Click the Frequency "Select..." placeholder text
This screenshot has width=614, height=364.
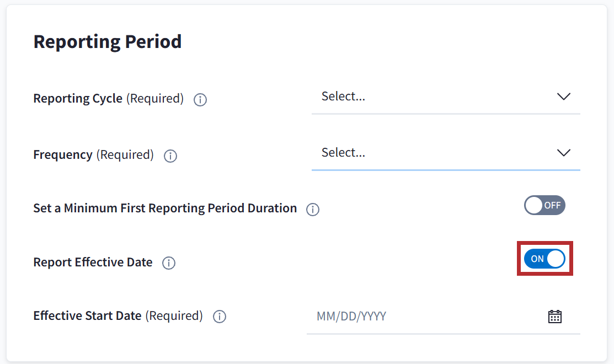pos(343,153)
